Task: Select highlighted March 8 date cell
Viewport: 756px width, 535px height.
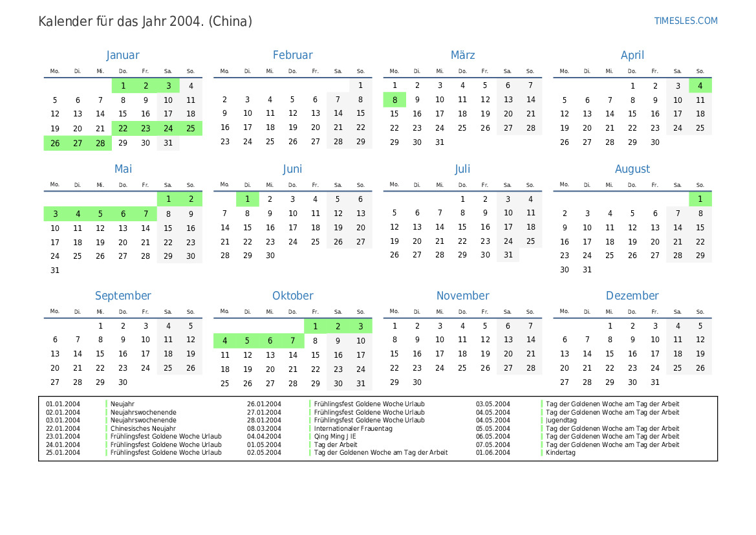Action: point(394,100)
